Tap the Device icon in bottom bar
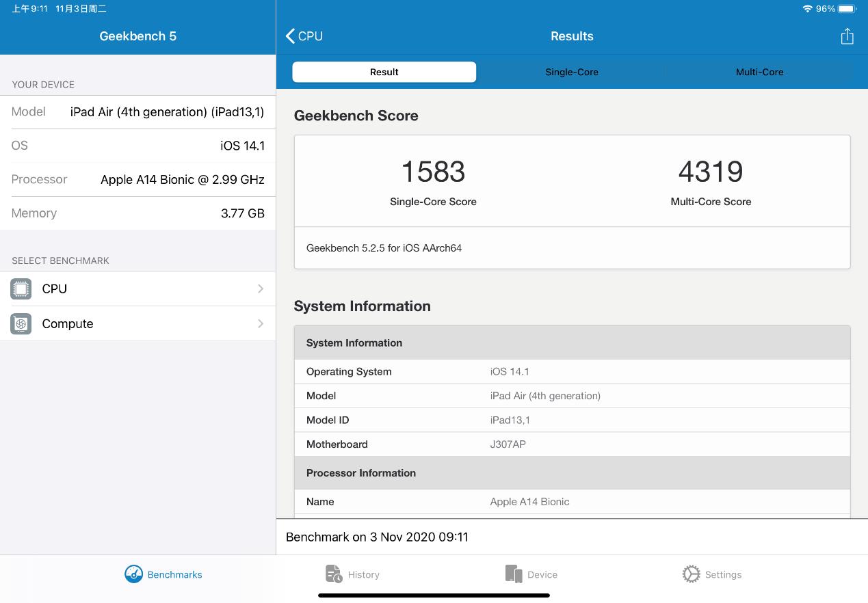This screenshot has height=603, width=868. (x=513, y=574)
